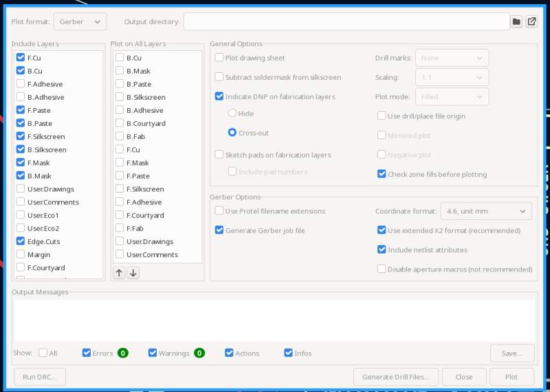Image resolution: width=550 pixels, height=392 pixels.
Task: Check B.Courtyard in Plot on All Layers
Action: 120,123
